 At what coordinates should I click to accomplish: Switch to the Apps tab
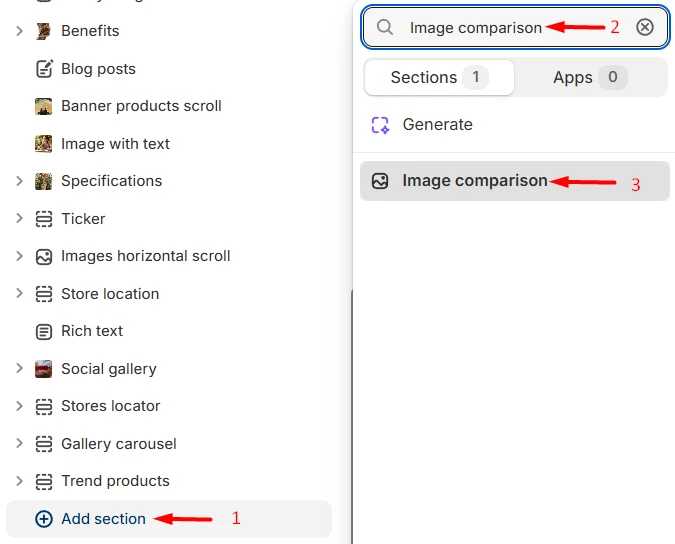point(590,77)
